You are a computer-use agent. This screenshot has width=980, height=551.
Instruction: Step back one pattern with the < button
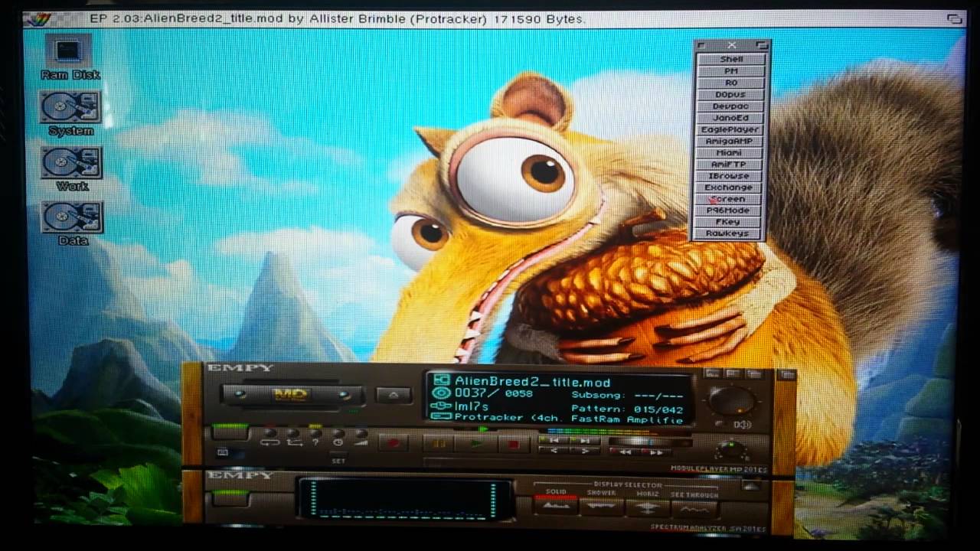click(554, 451)
